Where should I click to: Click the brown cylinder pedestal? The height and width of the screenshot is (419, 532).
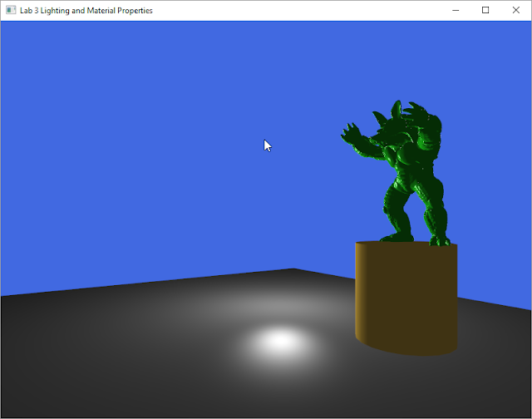coord(406,298)
